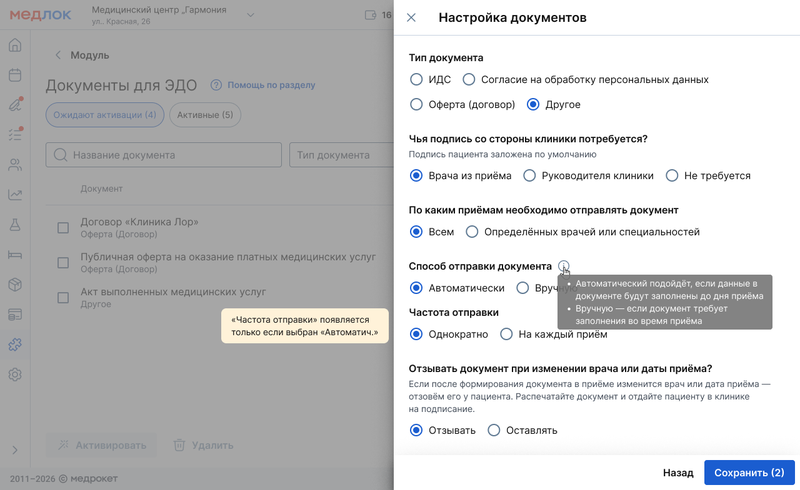Choose Отзывать option
800x490 pixels.
tap(443, 430)
